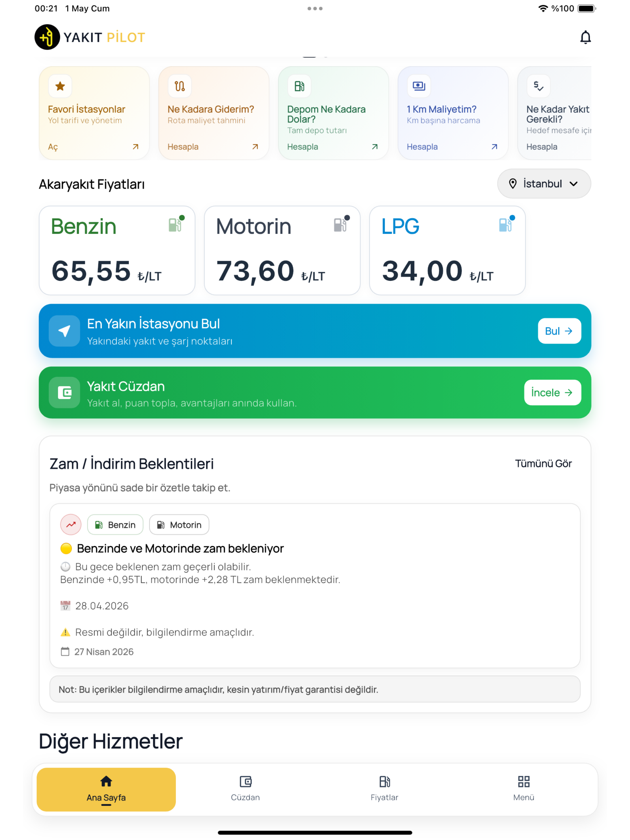Click Zam / İndirim Beklentileri title
Viewport: 630px width, 840px height.
pos(131,464)
